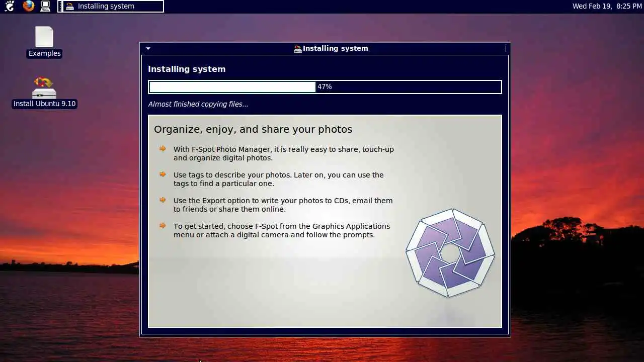Click the clock showing Wed Feb 19
The height and width of the screenshot is (362, 644).
[x=607, y=6]
